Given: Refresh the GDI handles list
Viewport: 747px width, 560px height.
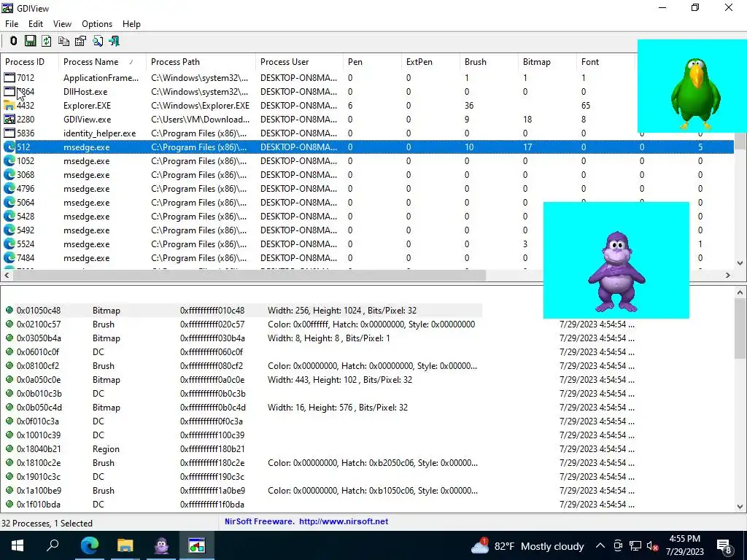Looking at the screenshot, I should coord(46,41).
